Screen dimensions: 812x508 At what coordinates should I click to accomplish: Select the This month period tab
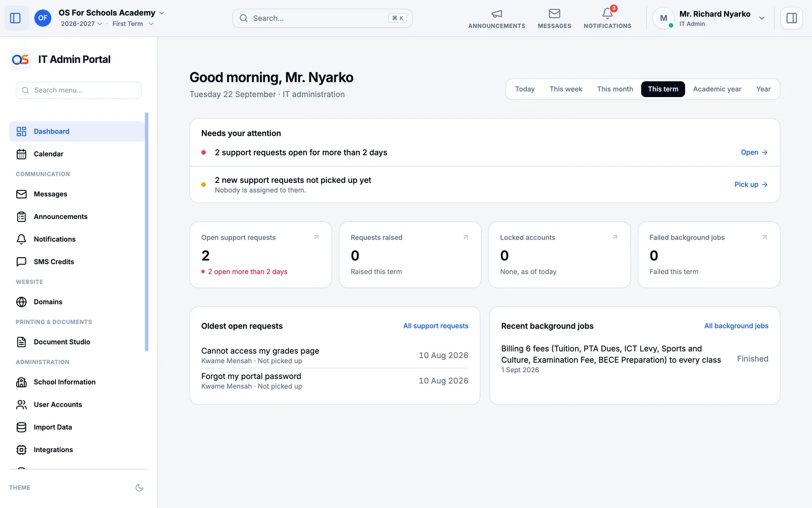(x=615, y=89)
